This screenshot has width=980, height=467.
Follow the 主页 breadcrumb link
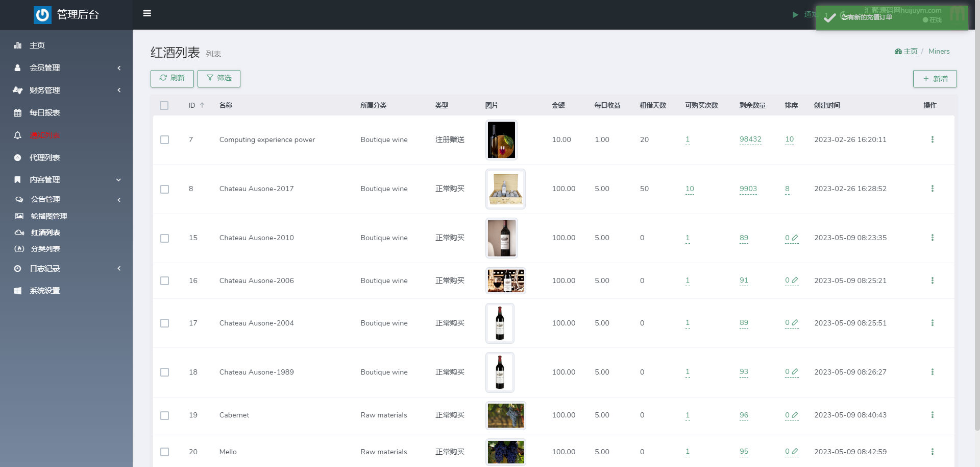point(910,52)
